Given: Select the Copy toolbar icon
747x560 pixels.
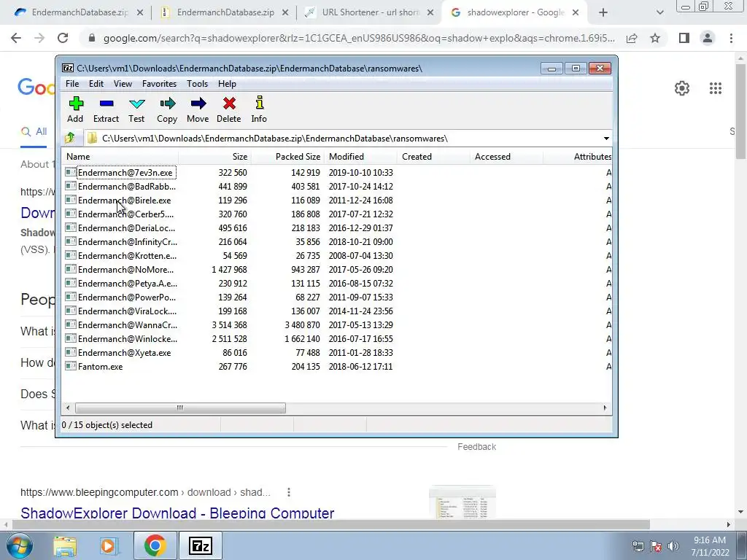Looking at the screenshot, I should click(x=167, y=109).
